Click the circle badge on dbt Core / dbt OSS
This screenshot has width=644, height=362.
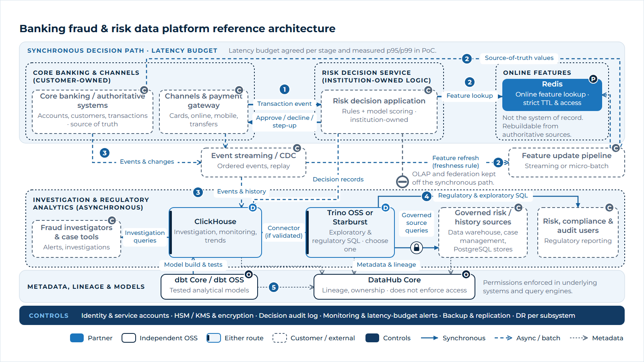(249, 274)
